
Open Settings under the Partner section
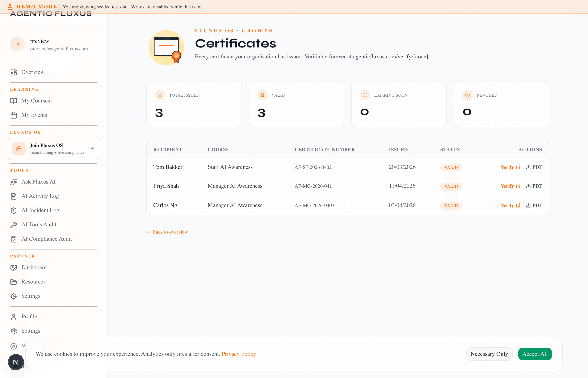(x=30, y=296)
